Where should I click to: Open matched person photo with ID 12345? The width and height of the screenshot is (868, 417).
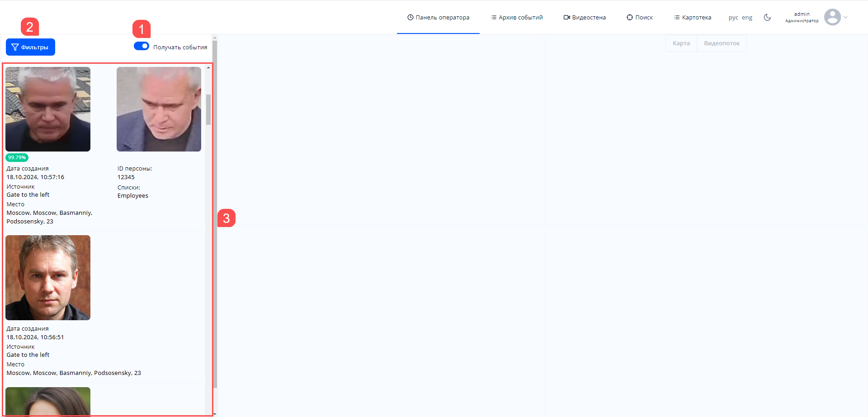pos(159,109)
